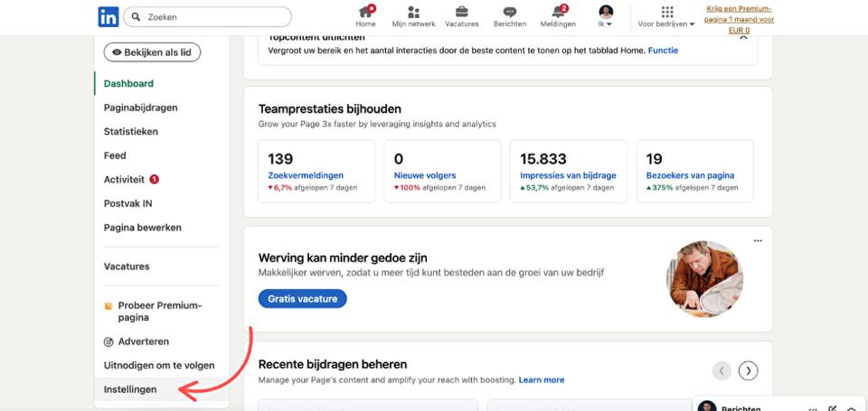Show next recent posts with right arrow
Screen dimensions: 868x411
tap(748, 370)
